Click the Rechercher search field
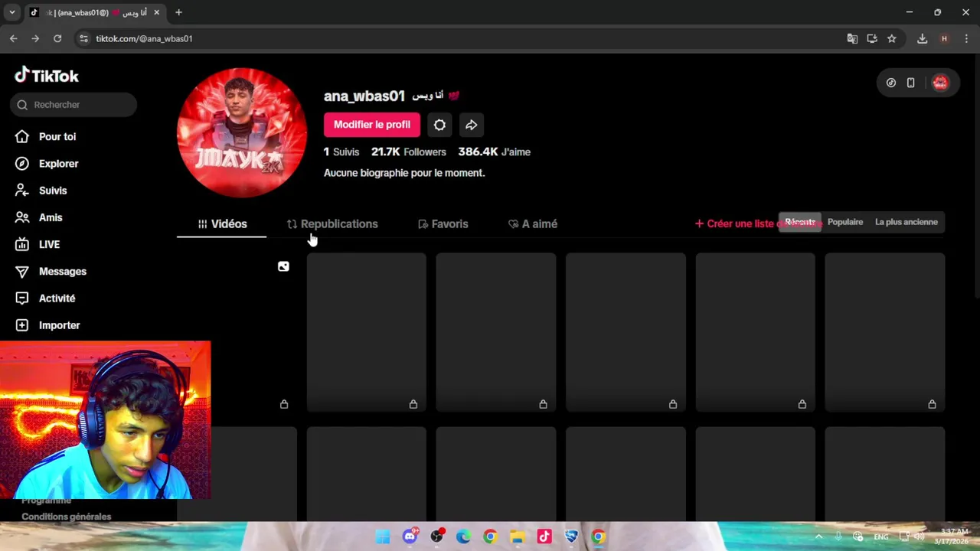Image resolution: width=980 pixels, height=551 pixels. click(73, 105)
